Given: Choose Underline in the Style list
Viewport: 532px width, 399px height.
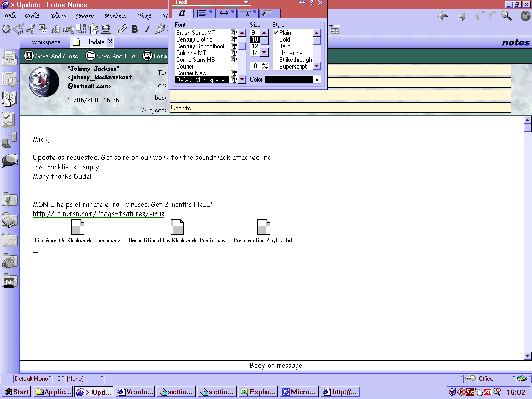Looking at the screenshot, I should [x=290, y=53].
